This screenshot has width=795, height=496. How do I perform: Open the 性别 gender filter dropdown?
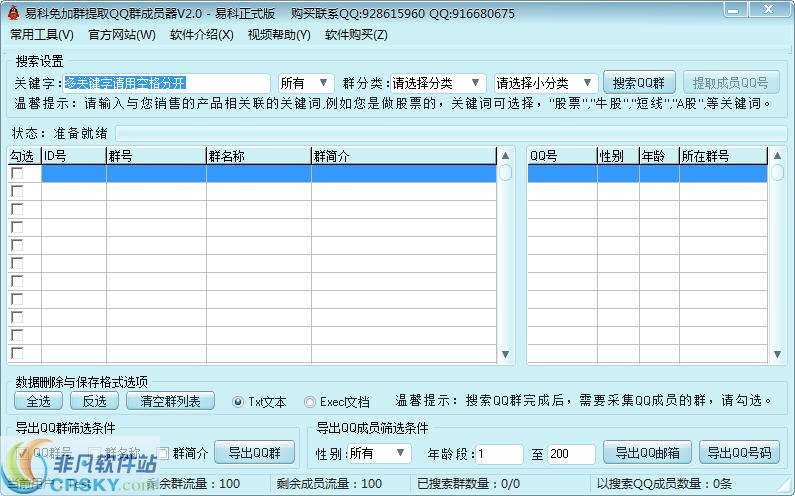pos(379,453)
